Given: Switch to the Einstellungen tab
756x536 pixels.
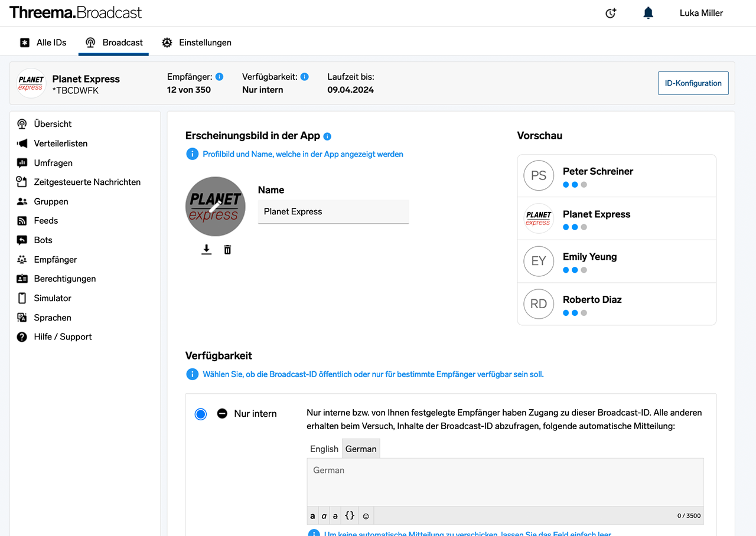Looking at the screenshot, I should [x=197, y=43].
